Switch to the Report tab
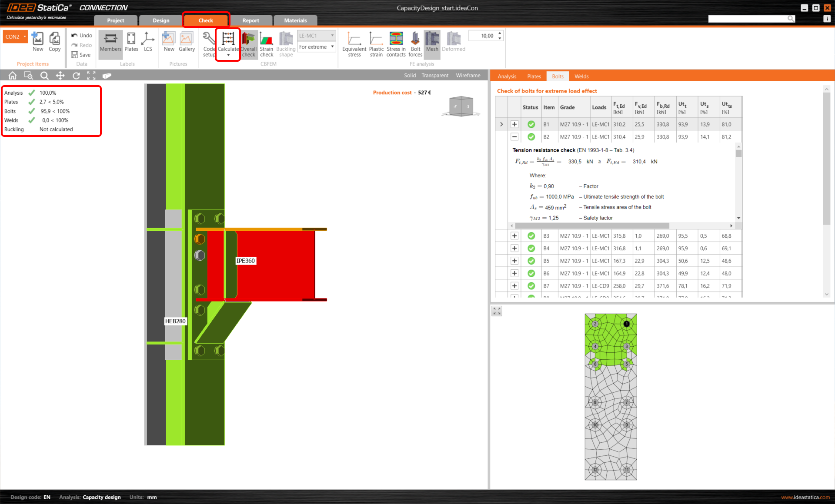This screenshot has height=504, width=835. coord(250,20)
